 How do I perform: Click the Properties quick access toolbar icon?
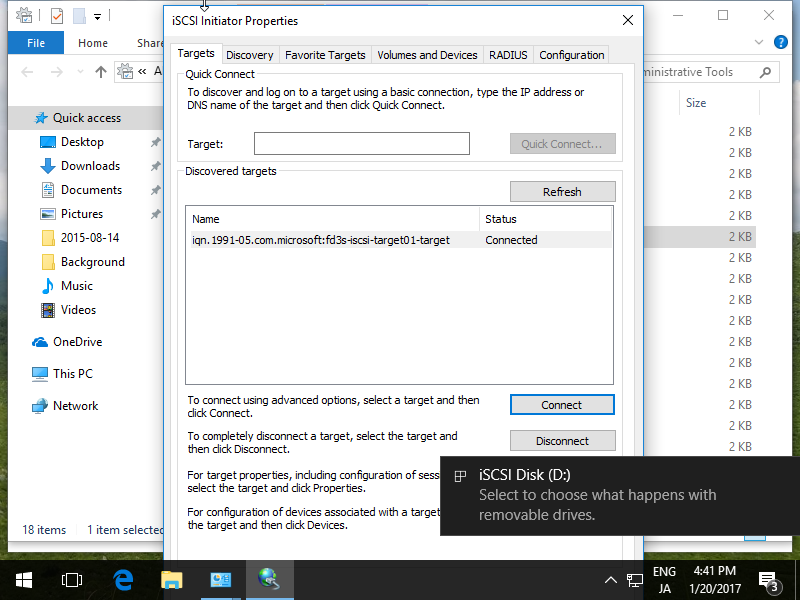[x=57, y=16]
